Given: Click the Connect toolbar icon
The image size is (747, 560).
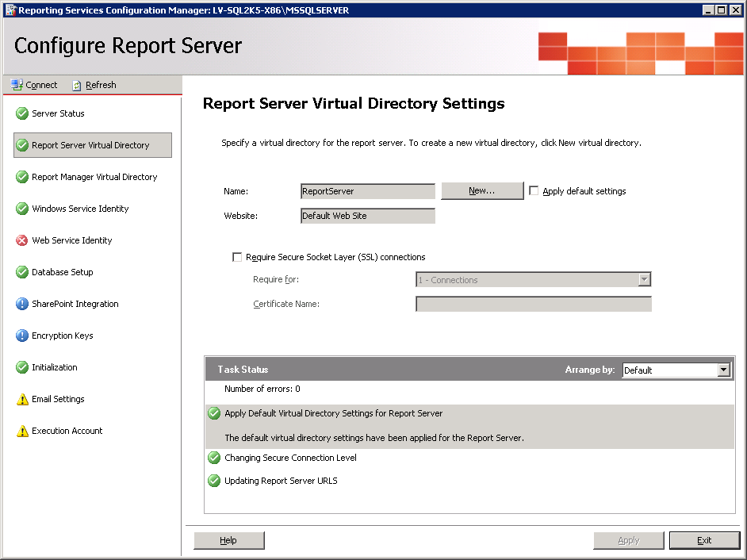Looking at the screenshot, I should click(x=17, y=85).
